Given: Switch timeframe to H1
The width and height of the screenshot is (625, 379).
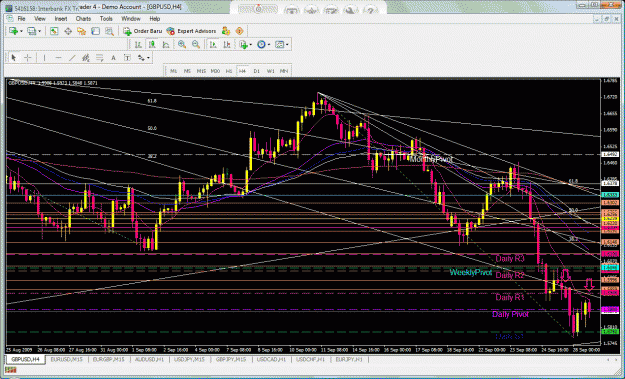Looking at the screenshot, I should click(x=229, y=71).
